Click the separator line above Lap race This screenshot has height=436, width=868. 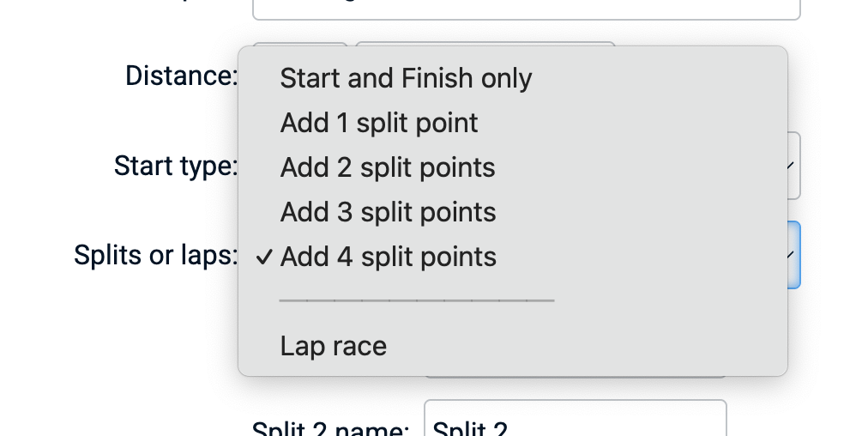coord(417,301)
